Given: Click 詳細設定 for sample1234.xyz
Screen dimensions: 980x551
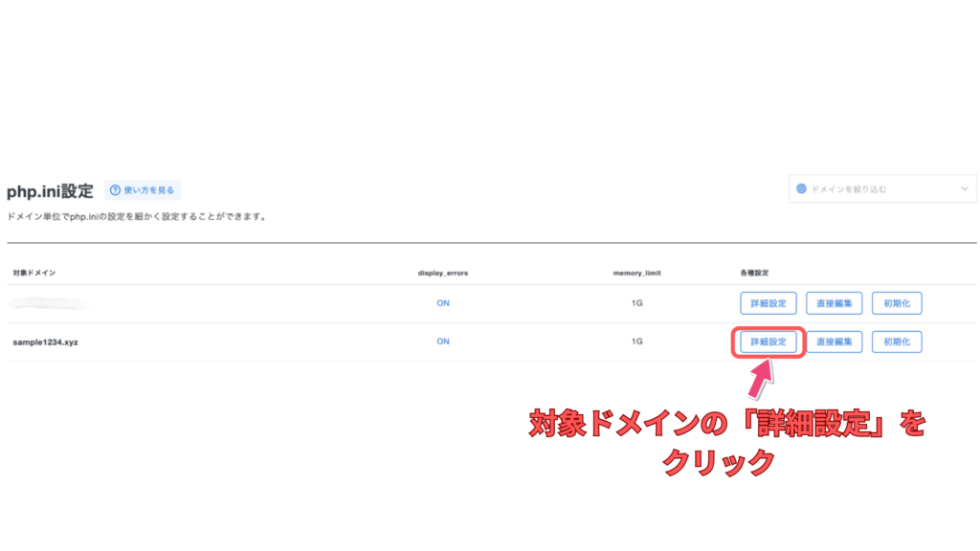Looking at the screenshot, I should (x=768, y=342).
